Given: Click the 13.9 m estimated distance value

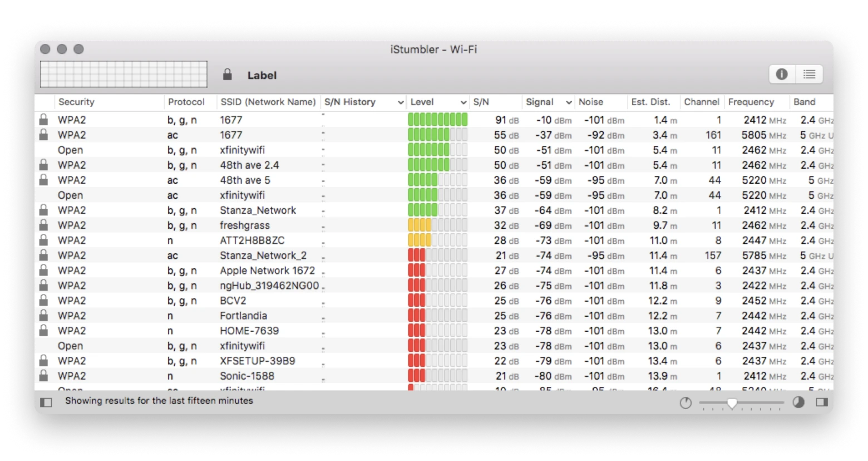Looking at the screenshot, I should coord(662,375).
